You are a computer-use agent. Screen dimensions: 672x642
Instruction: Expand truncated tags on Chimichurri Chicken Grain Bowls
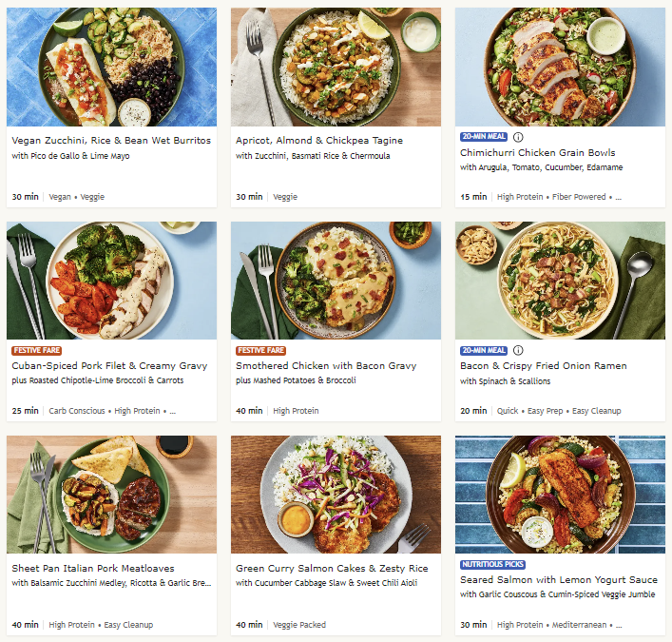[618, 198]
